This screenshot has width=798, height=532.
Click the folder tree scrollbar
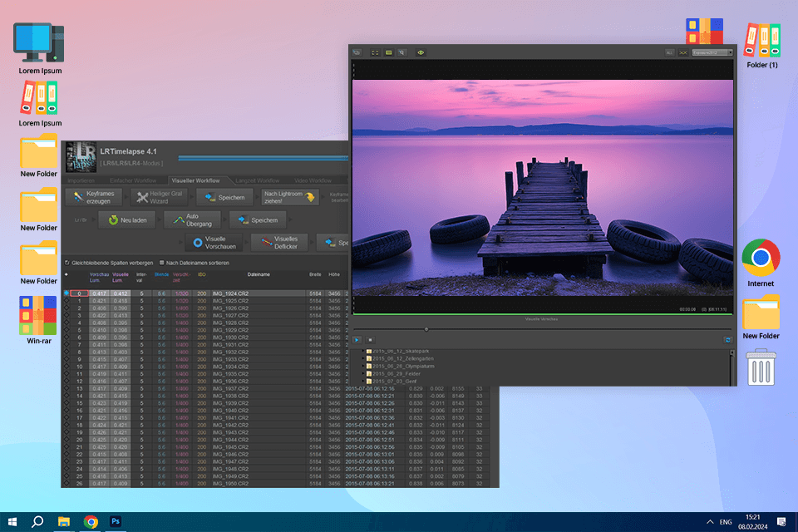pos(732,367)
